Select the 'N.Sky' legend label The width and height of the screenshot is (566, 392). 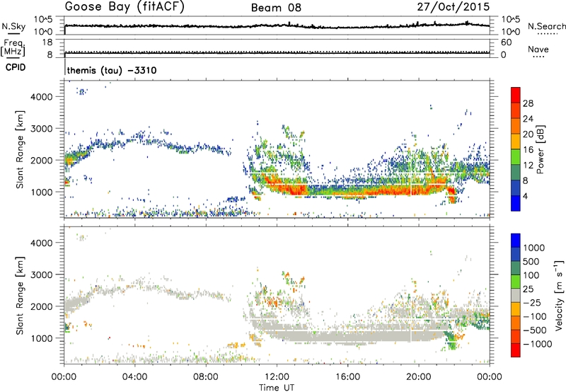pos(13,26)
